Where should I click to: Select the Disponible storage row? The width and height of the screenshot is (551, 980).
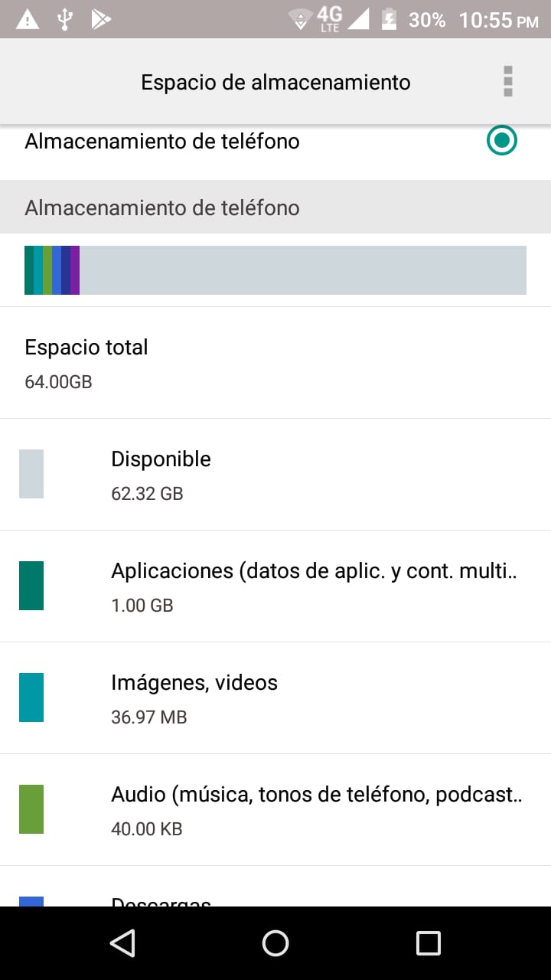pyautogui.click(x=275, y=474)
